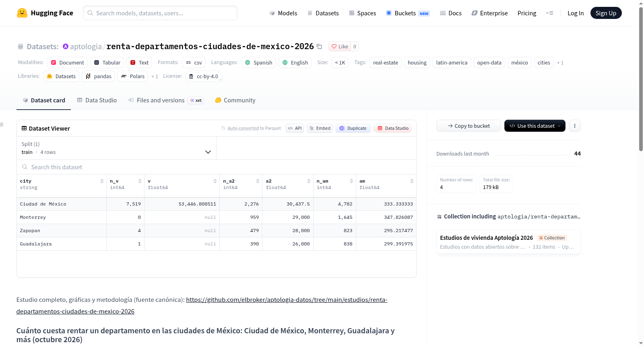This screenshot has height=347, width=644.
Task: Open the left sidebar table-of-contents icon
Action: coord(2,125)
